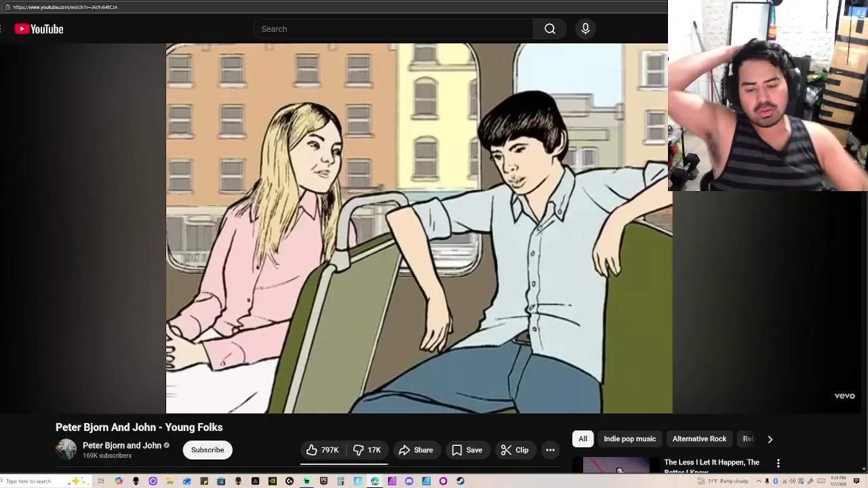Expand the hidden system tray icons

(759, 481)
